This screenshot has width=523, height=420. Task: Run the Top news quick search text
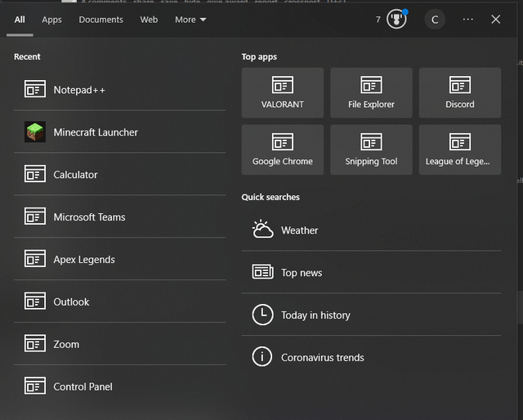point(302,273)
